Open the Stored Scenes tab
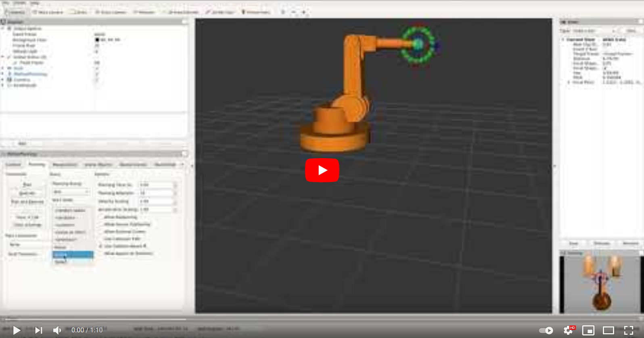This screenshot has height=338, width=644. tap(133, 165)
